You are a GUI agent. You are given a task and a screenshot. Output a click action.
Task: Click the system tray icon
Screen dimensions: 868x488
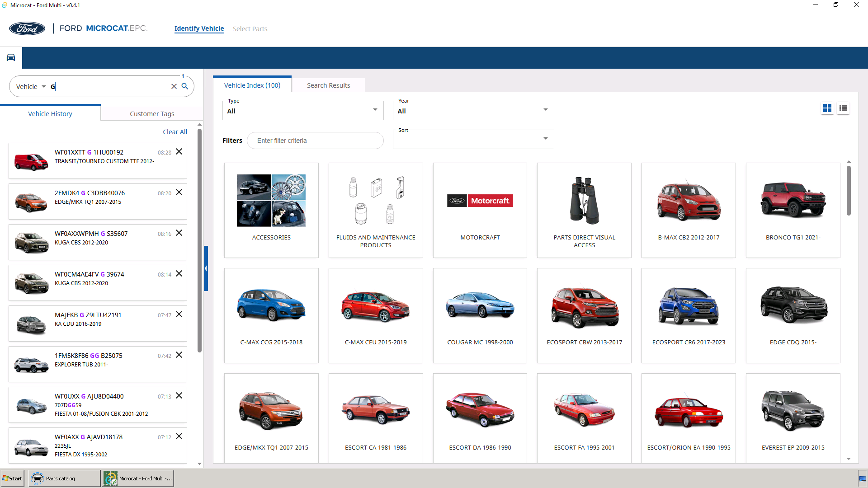tap(863, 479)
